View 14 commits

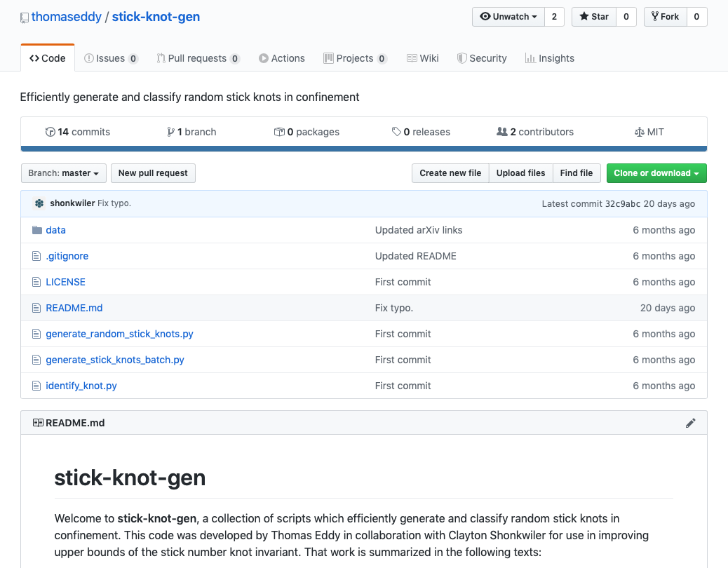point(78,132)
